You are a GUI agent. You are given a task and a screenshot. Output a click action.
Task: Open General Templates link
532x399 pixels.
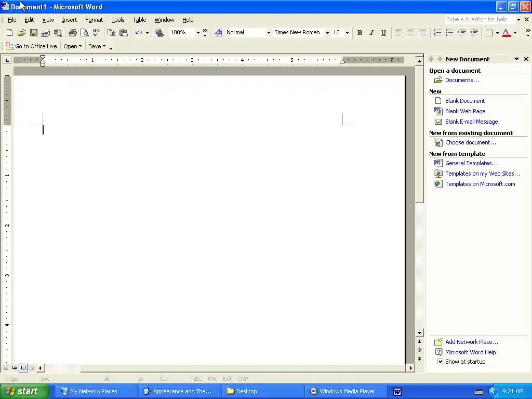pos(471,163)
